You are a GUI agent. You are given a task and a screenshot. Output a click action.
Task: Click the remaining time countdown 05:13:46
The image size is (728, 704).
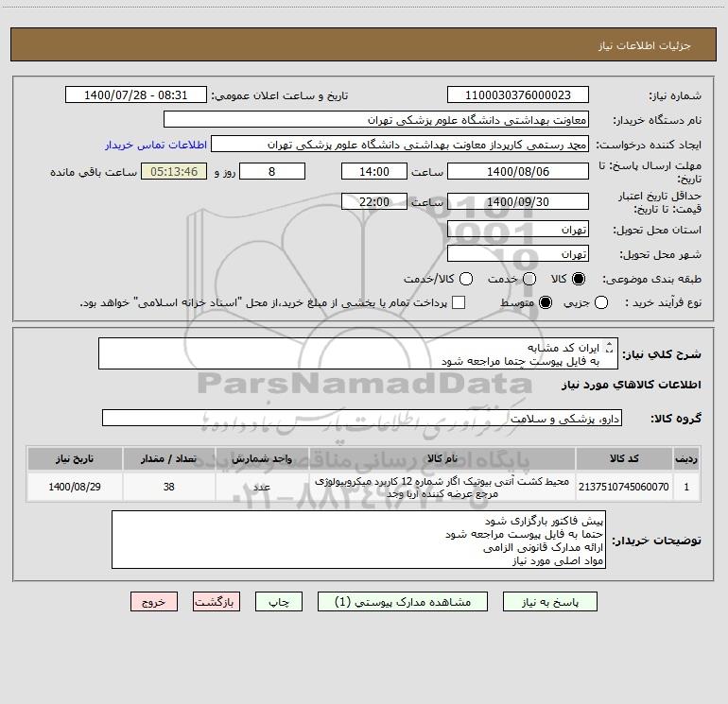pyautogui.click(x=174, y=171)
